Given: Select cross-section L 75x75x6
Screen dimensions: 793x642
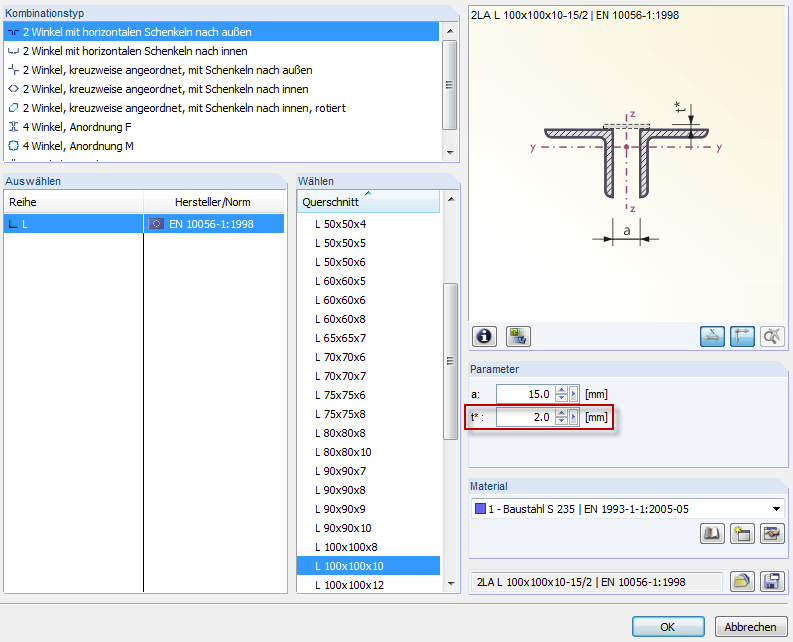Looking at the screenshot, I should tap(368, 395).
